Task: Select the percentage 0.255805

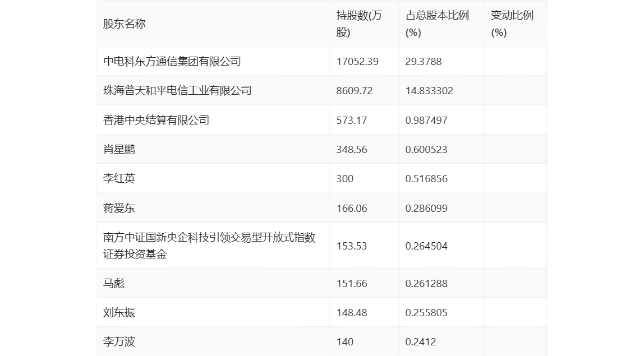Action: (x=426, y=312)
